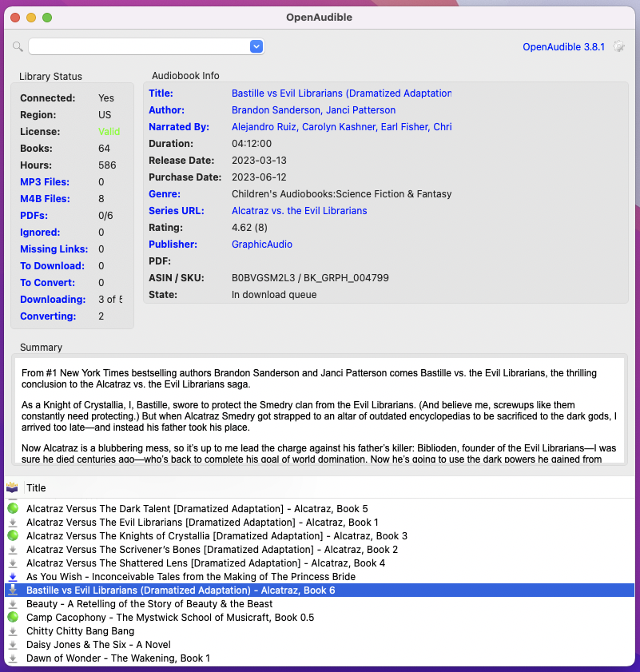Click green status dot for Knights of Crystallia
This screenshot has width=640, height=672.
point(13,535)
